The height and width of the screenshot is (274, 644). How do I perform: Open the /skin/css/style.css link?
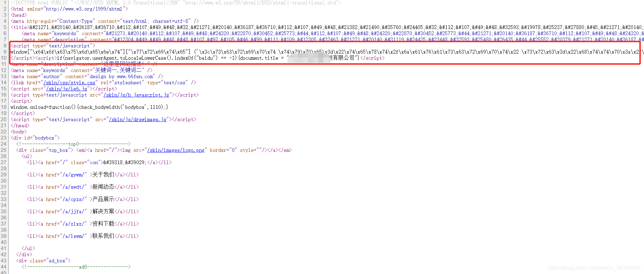coord(69,83)
